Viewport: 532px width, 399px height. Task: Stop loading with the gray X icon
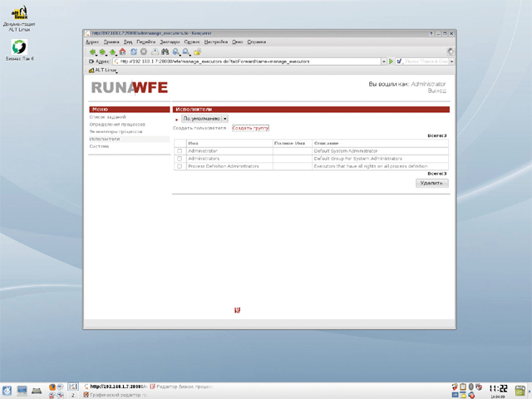[144, 52]
